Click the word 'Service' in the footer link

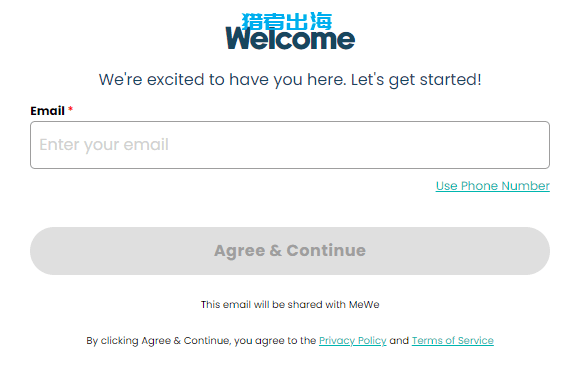476,341
